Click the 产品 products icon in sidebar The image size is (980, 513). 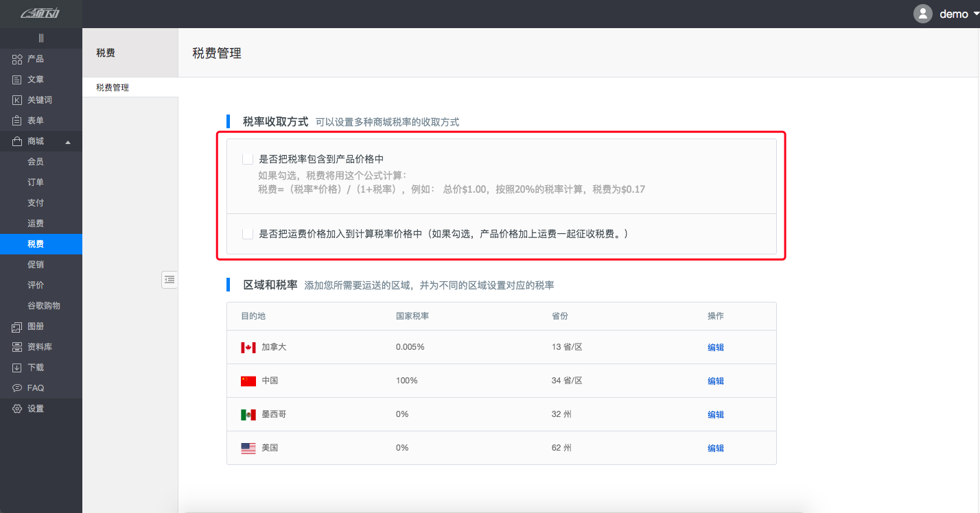17,59
